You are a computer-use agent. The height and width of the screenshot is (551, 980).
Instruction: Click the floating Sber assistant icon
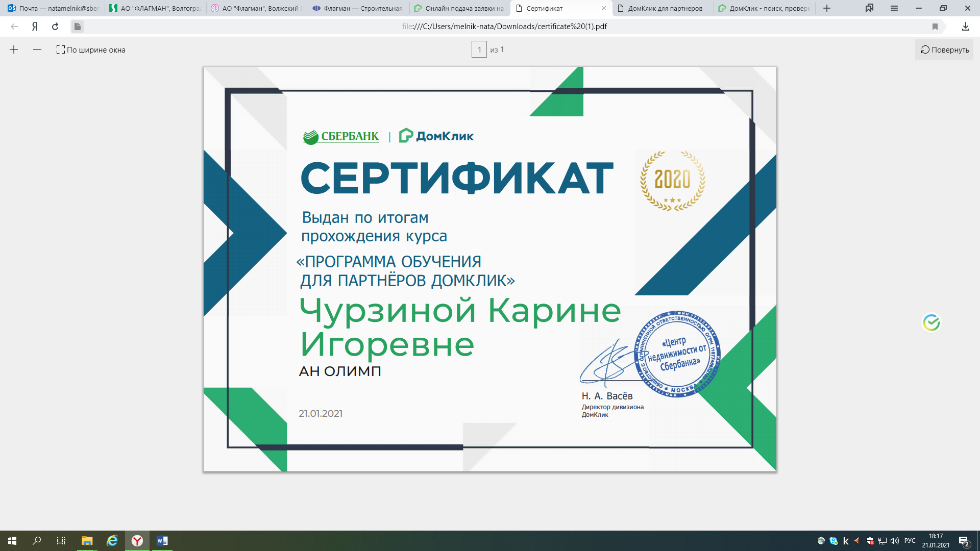931,322
